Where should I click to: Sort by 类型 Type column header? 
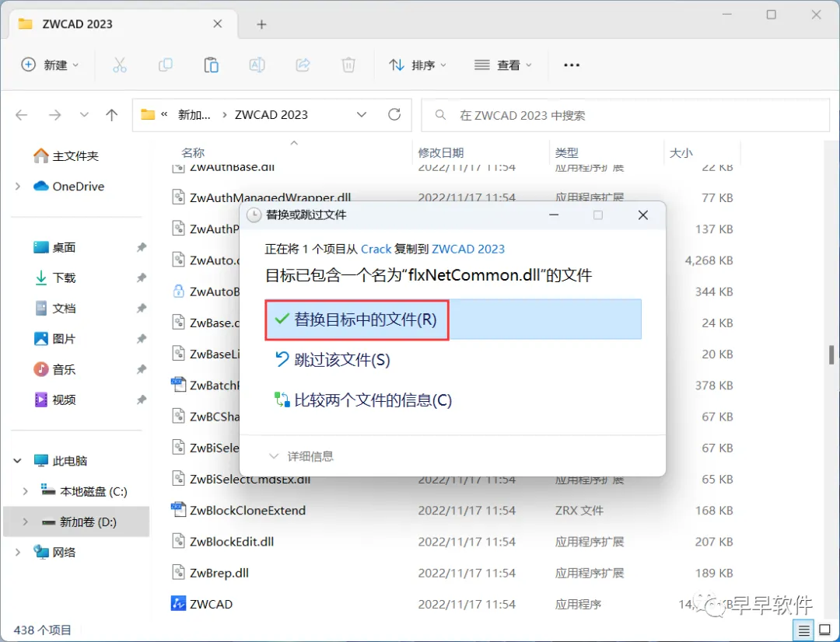(566, 153)
